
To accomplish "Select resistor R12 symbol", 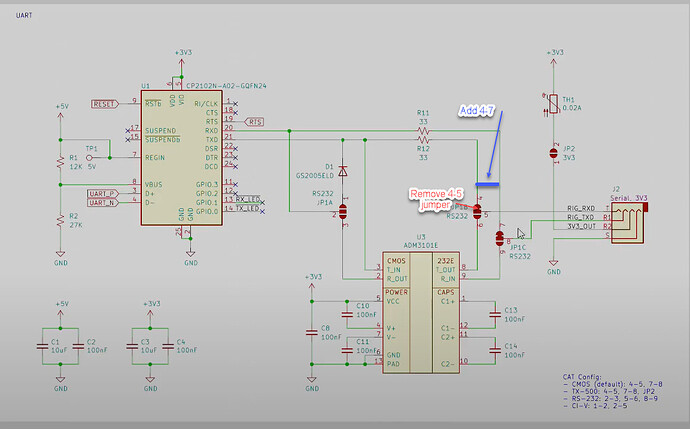I will (x=423, y=139).
